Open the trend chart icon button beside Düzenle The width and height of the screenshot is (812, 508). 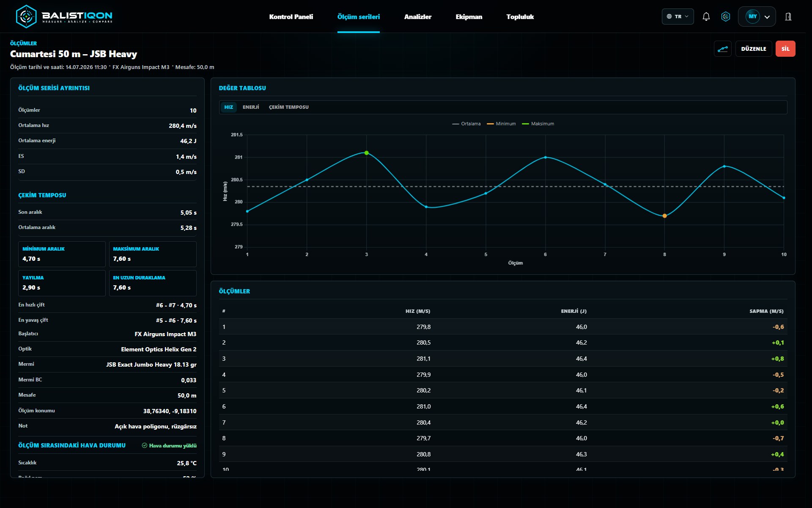[723, 49]
